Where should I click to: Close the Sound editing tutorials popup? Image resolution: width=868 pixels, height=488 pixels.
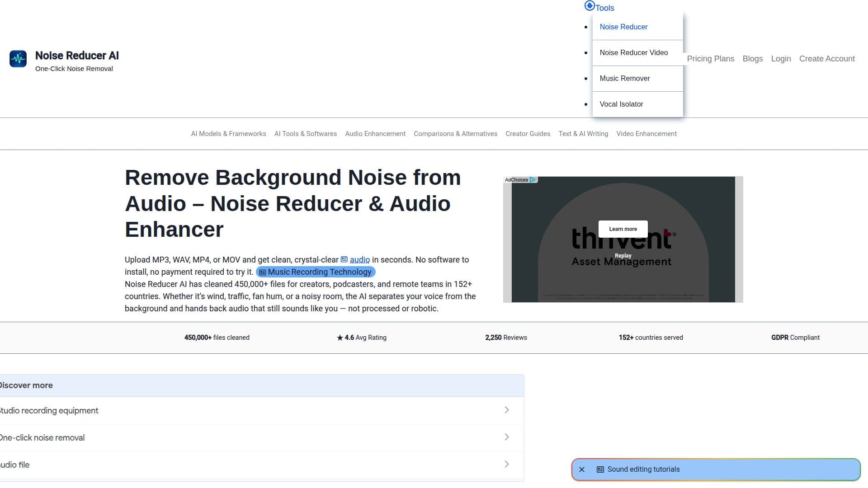coord(582,469)
